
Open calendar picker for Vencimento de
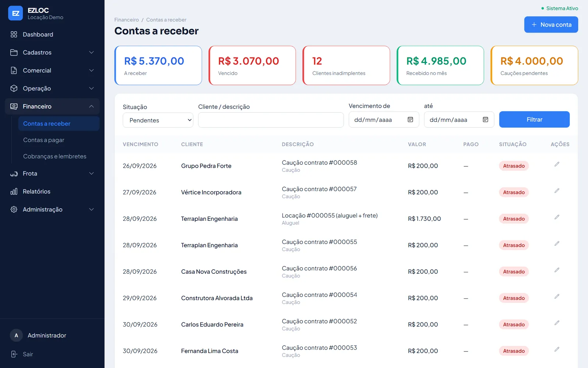point(410,120)
